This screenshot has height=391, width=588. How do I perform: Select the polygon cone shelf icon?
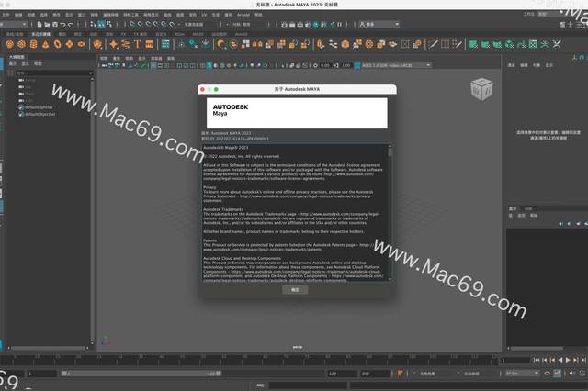(x=45, y=44)
